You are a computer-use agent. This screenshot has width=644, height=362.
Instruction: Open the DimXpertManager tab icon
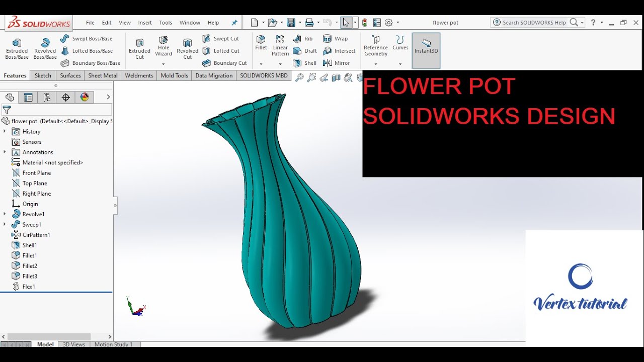click(x=66, y=98)
